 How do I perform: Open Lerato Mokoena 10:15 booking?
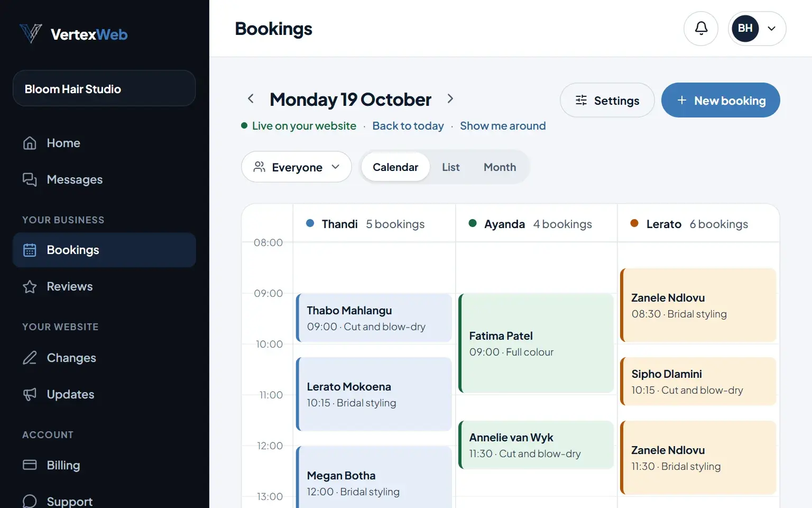click(374, 394)
